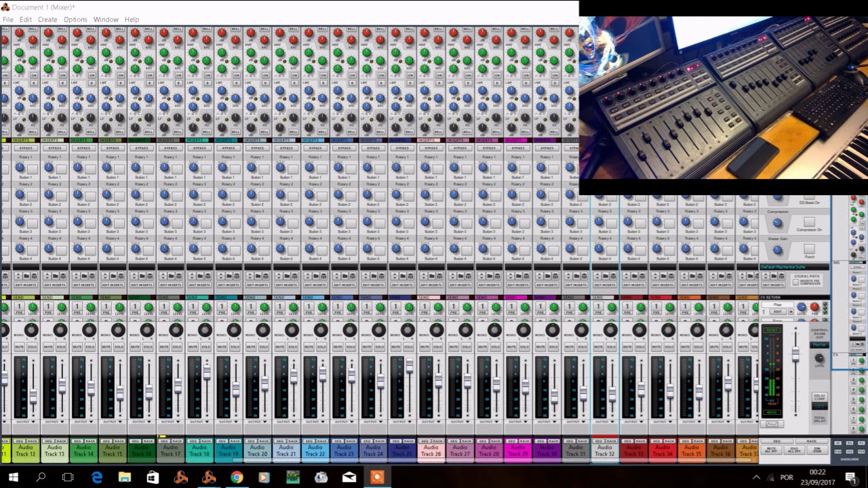The height and width of the screenshot is (488, 868).
Task: Click the waveform icon button below master meter
Action: [772, 424]
